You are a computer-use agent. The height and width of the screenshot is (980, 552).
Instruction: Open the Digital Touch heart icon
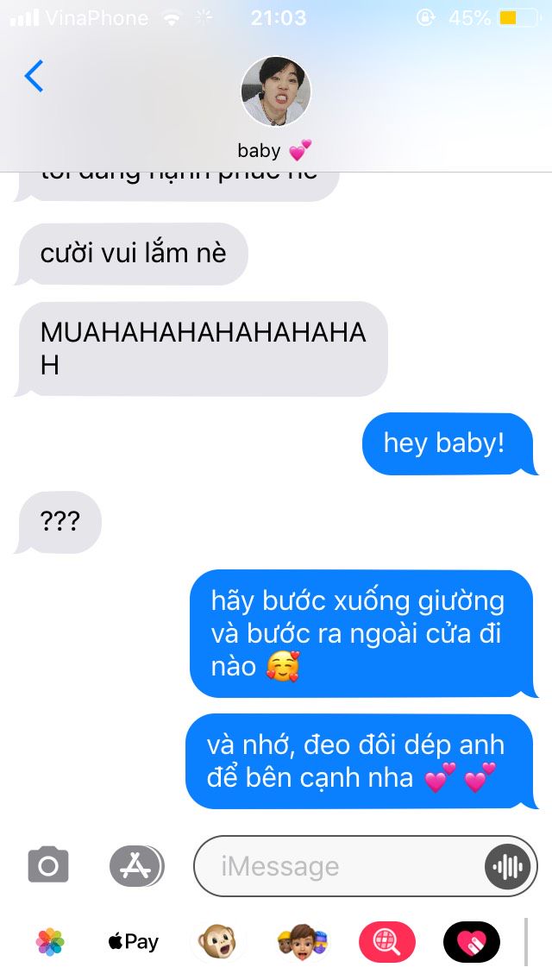tap(472, 941)
